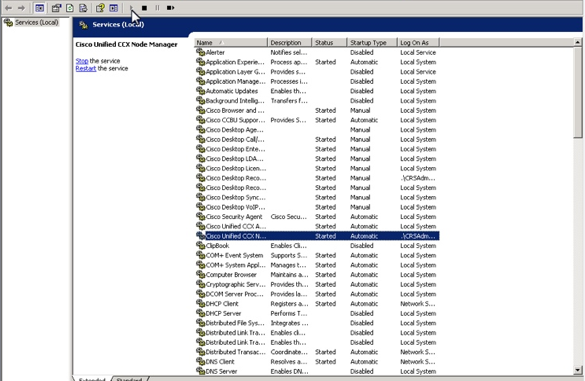Select the Application Manage... service name

(236, 81)
